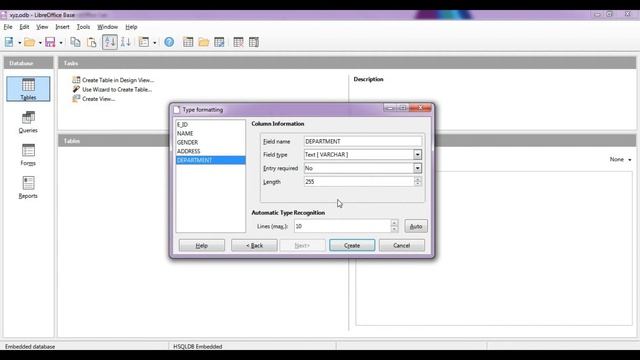640x360 pixels.
Task: Click the Delete table toolbar icon
Action: (238, 42)
